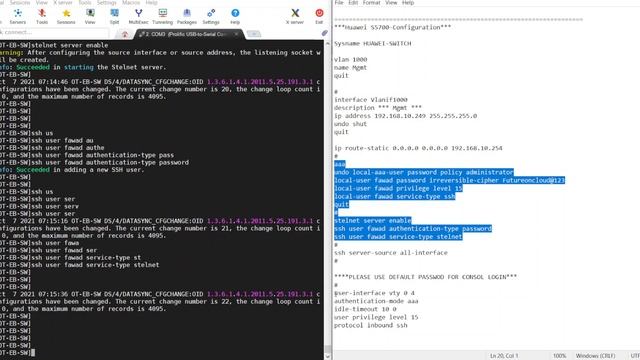The image size is (640, 360).
Task: Switch to the COM3 Prolific USB-to-Serial tab
Action: [x=186, y=34]
